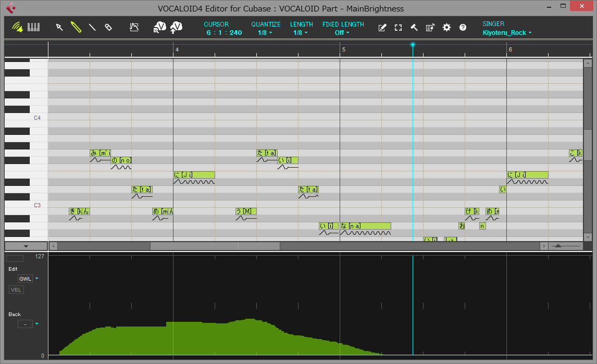This screenshot has height=364, width=597.
Task: Click the vertical scrollbar down arrow
Action: [588, 237]
